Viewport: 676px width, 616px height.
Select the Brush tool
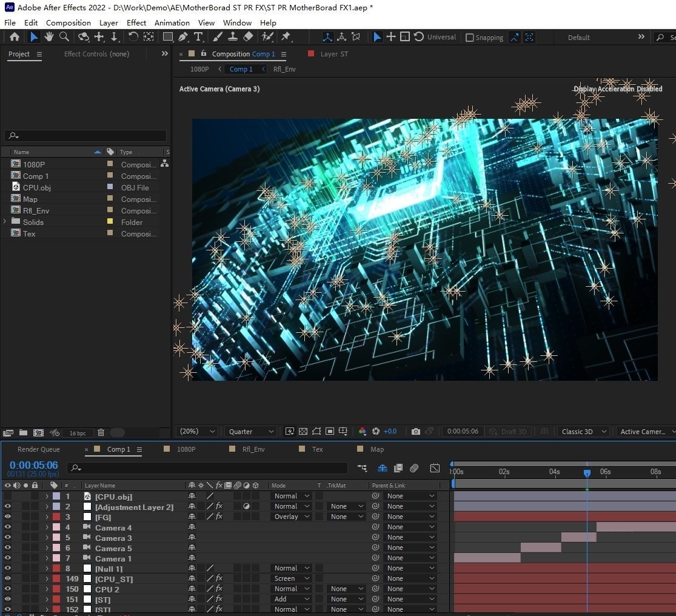click(218, 37)
